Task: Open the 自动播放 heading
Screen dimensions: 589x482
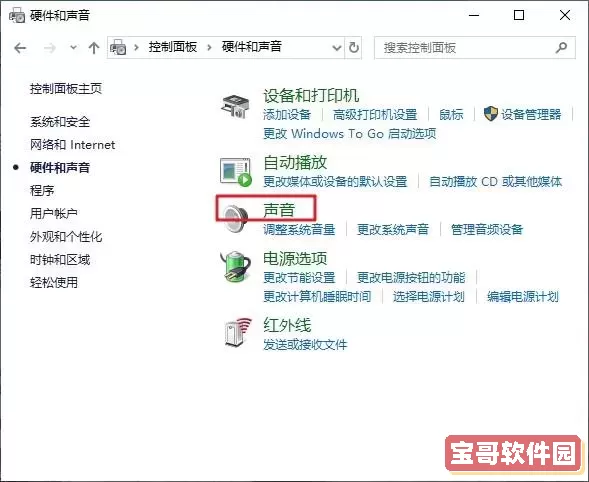Action: (295, 162)
